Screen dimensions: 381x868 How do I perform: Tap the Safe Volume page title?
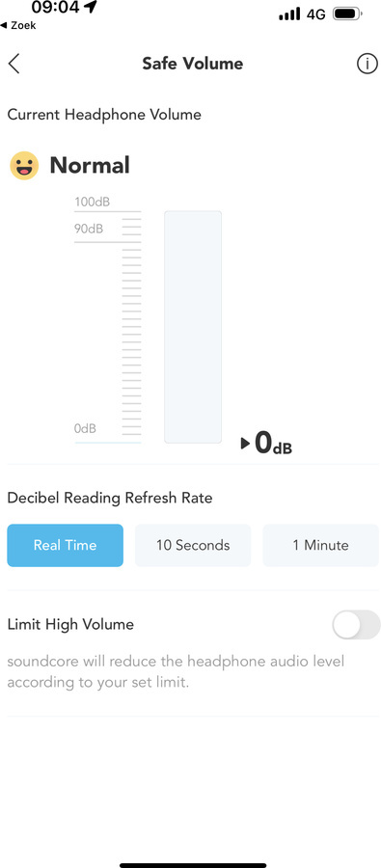click(192, 64)
